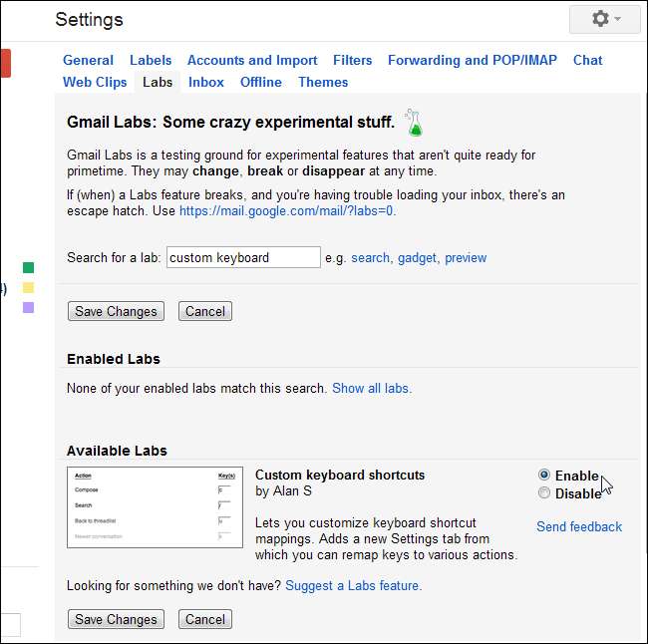Click the top Save Changes button
The width and height of the screenshot is (648, 644).
[x=117, y=311]
